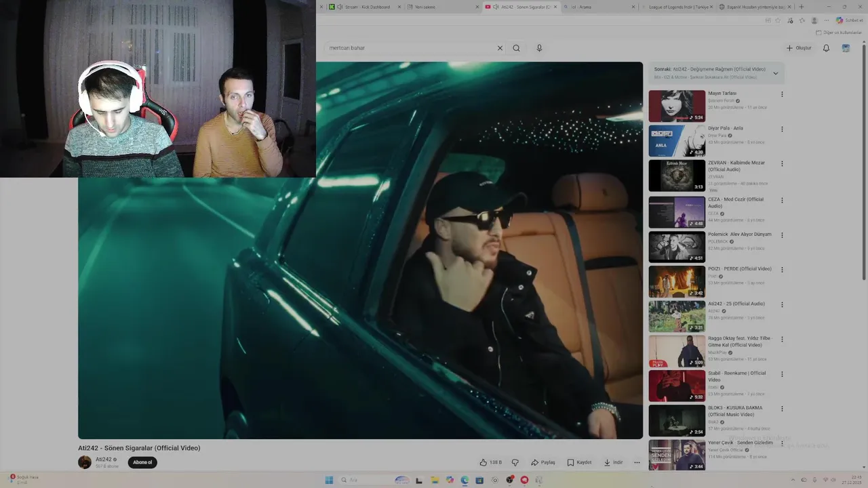Click the İndir download button
The image size is (868, 488).
pyautogui.click(x=614, y=462)
